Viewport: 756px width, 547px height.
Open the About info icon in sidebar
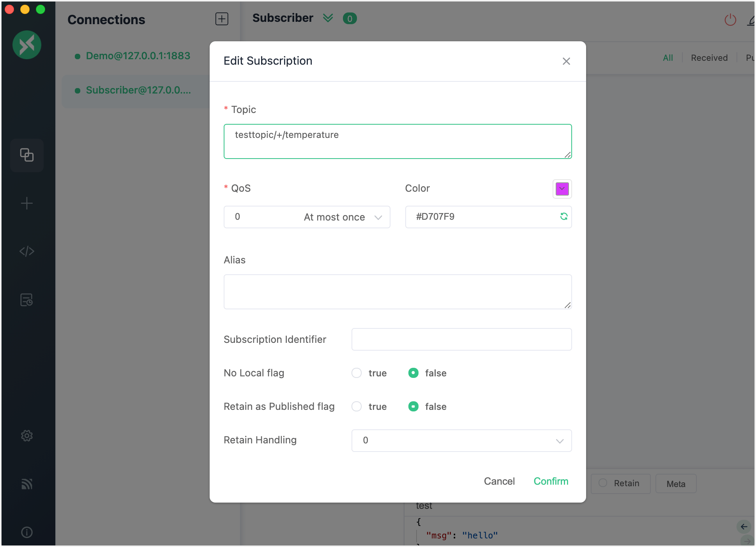[26, 532]
